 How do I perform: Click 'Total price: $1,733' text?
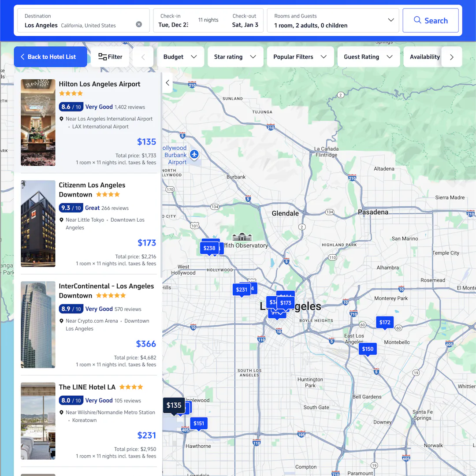pos(136,156)
